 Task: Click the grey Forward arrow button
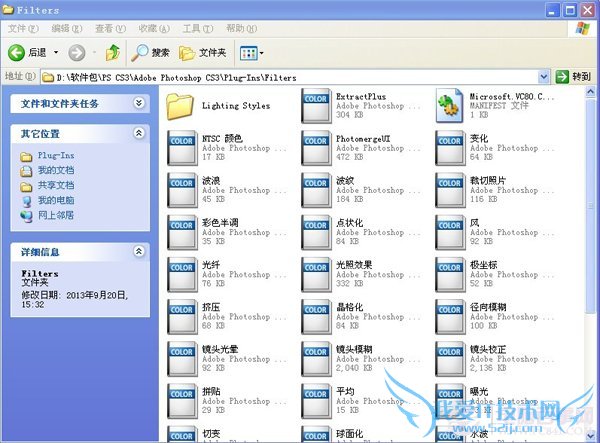[x=77, y=53]
